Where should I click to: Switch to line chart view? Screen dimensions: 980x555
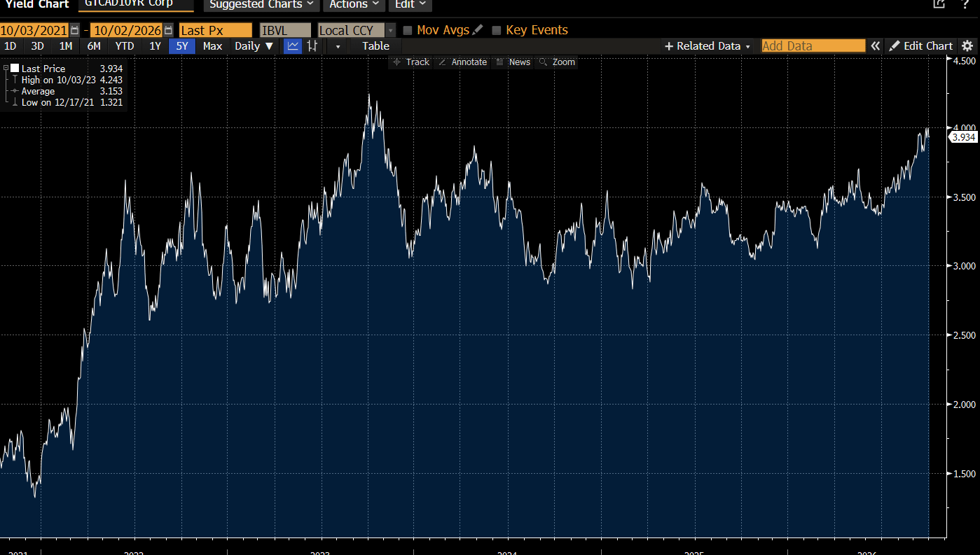(x=292, y=46)
